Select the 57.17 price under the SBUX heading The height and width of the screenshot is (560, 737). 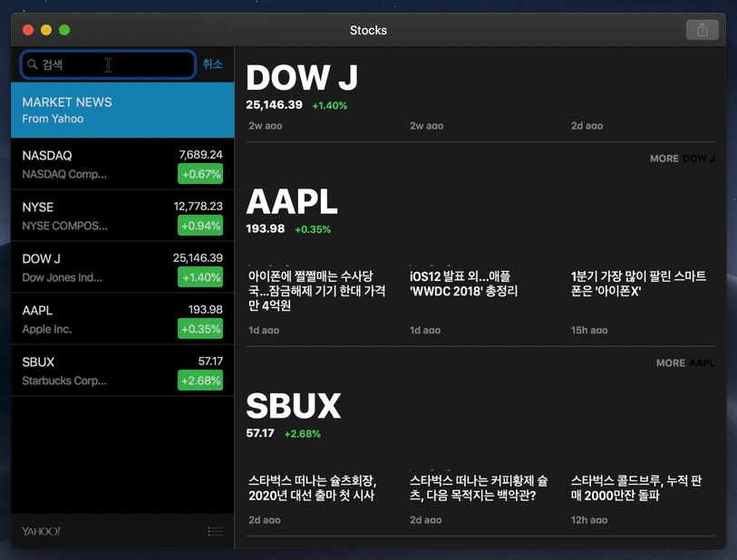pyautogui.click(x=260, y=433)
